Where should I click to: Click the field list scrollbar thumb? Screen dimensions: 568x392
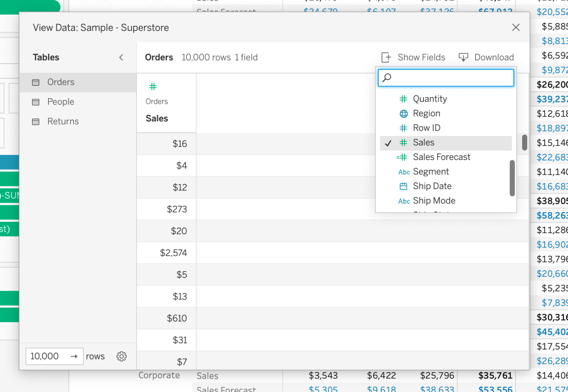pyautogui.click(x=512, y=179)
